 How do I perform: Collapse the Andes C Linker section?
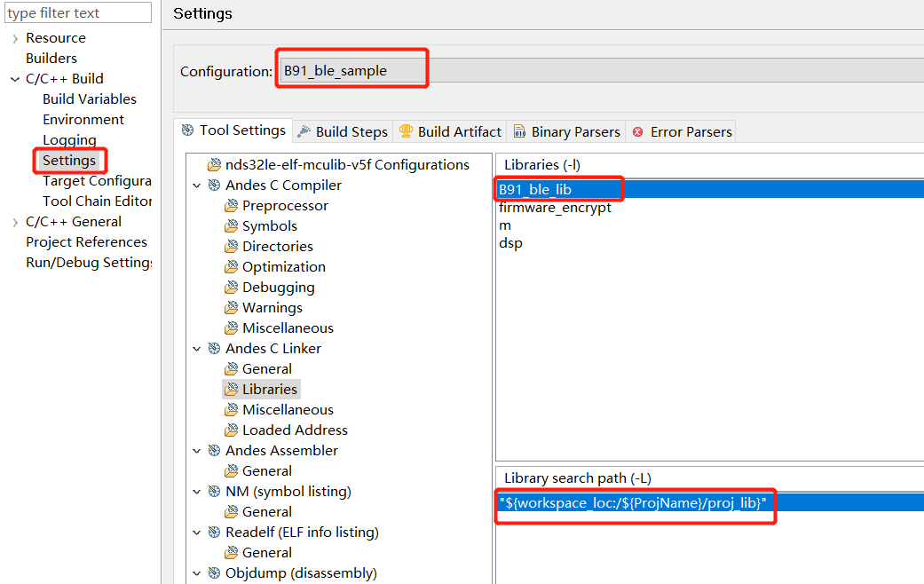click(196, 349)
